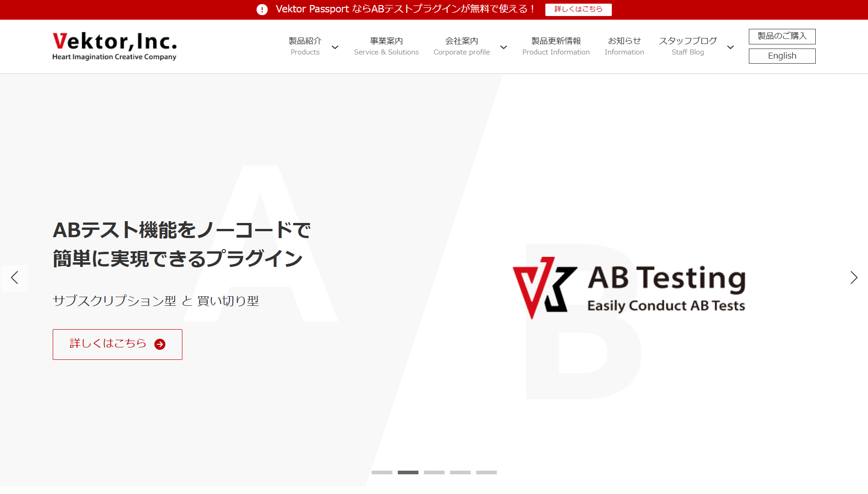Jump to the fifth carousel slide indicator
The width and height of the screenshot is (868, 494).
coord(486,472)
